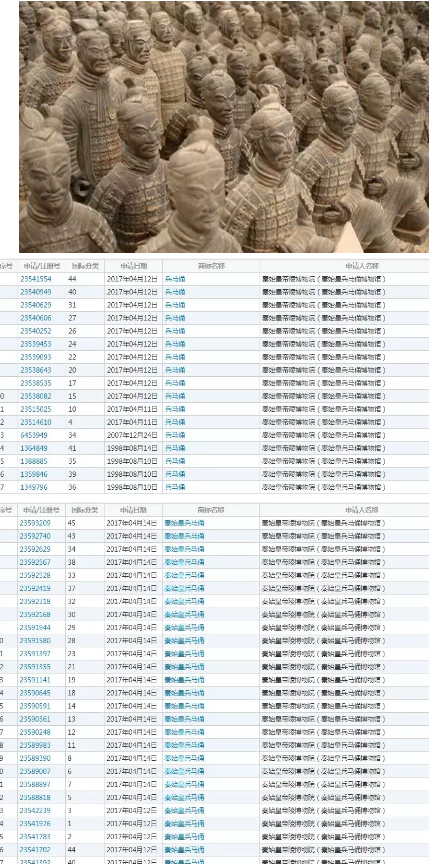Select registration number 23539453 link
This screenshot has height=864, width=429.
tap(35, 344)
